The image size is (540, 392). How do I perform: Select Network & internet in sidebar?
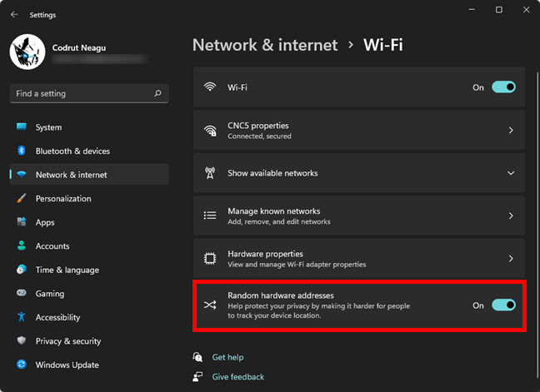pos(89,175)
